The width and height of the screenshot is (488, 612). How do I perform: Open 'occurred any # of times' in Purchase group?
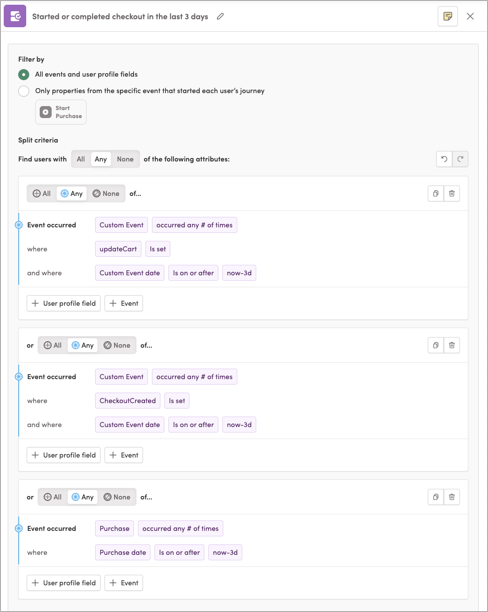point(180,529)
